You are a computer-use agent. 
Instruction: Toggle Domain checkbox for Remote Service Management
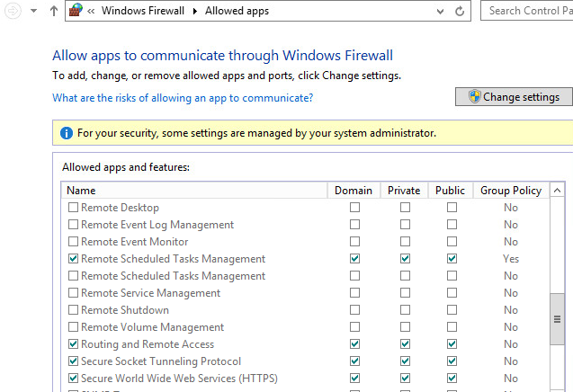pos(354,292)
